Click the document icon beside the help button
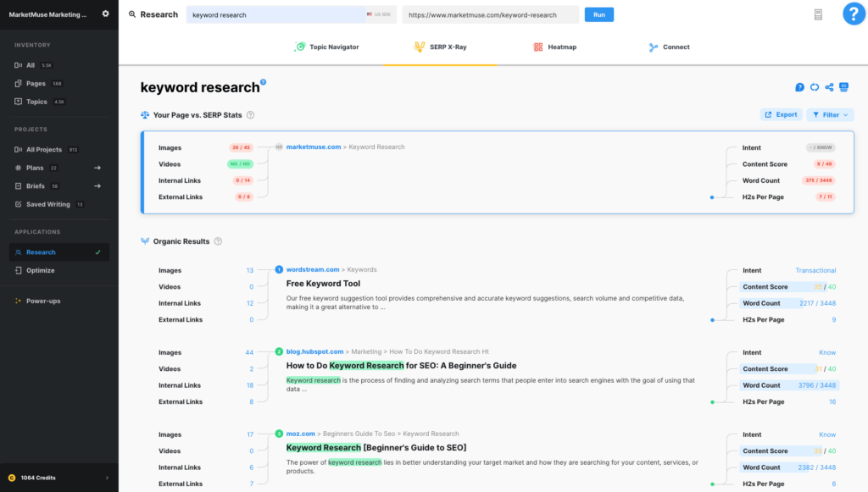 pos(818,15)
